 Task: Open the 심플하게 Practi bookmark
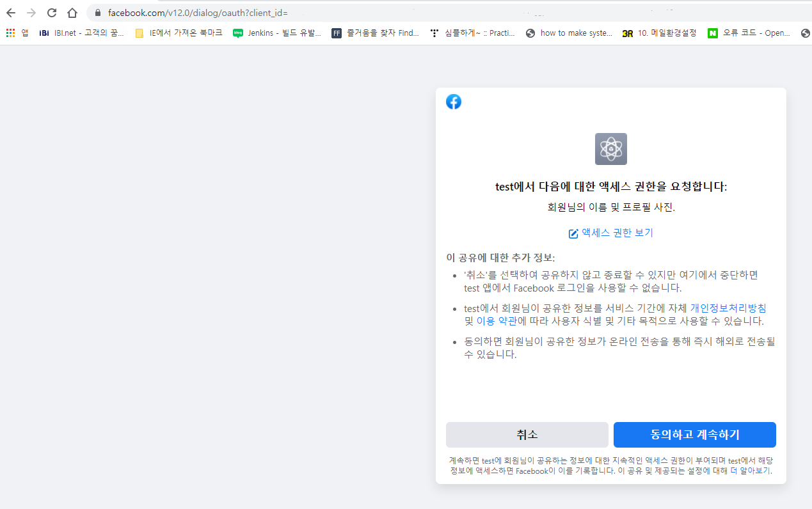(x=472, y=33)
